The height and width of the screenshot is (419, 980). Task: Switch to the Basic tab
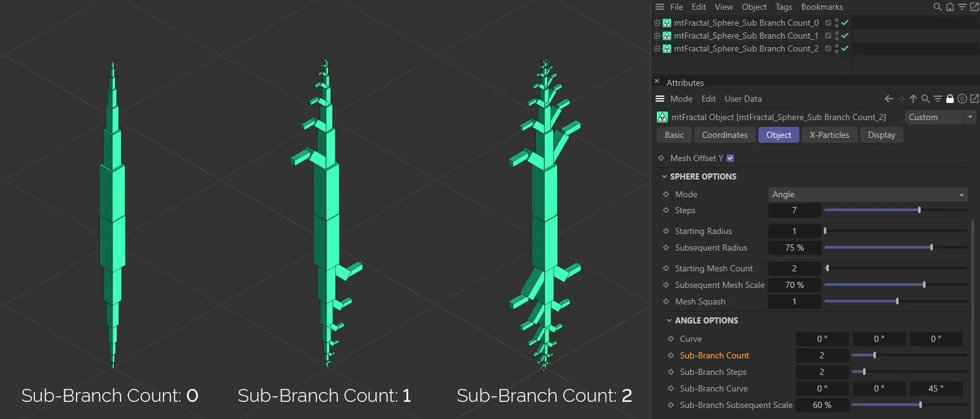[x=675, y=135]
